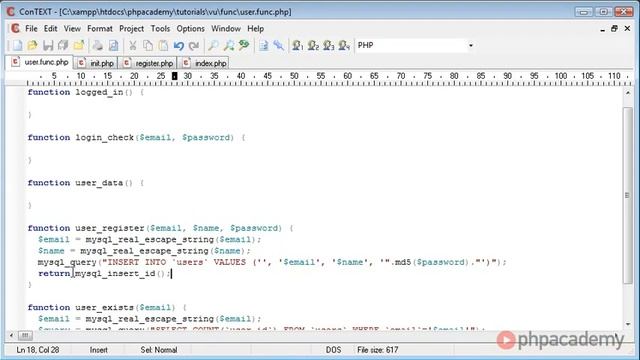Click the 'File size: 617' status entry
This screenshot has width=640, height=360.
click(378, 350)
